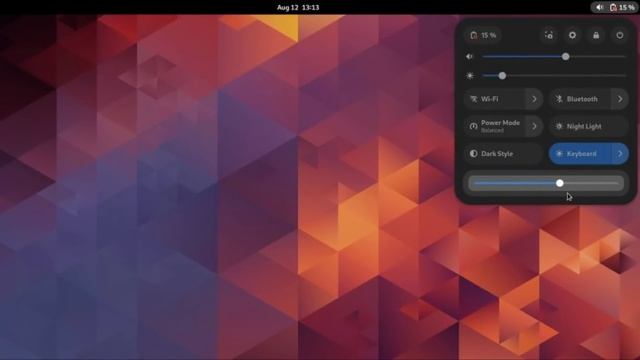Expand the Wi-Fi networks submenu arrow

(x=534, y=99)
